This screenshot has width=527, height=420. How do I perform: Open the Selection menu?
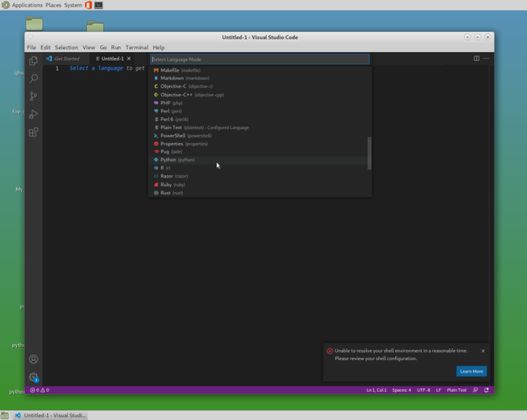(67, 47)
